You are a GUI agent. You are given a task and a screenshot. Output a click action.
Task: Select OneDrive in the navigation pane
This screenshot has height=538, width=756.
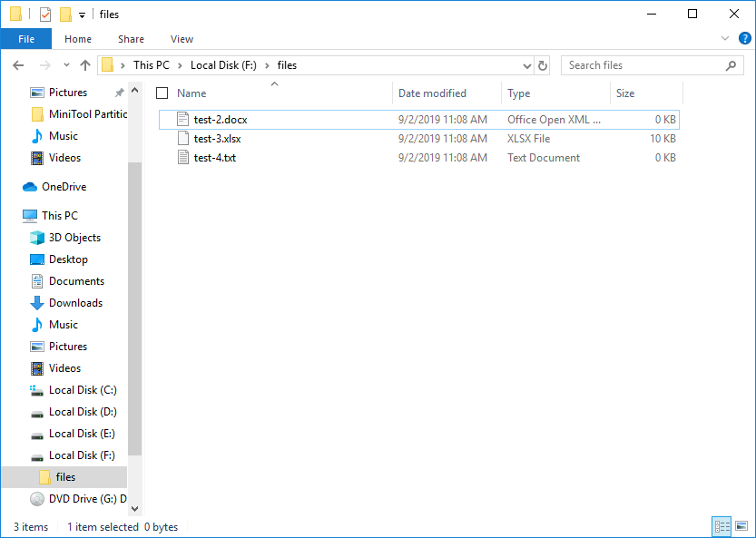[54, 187]
